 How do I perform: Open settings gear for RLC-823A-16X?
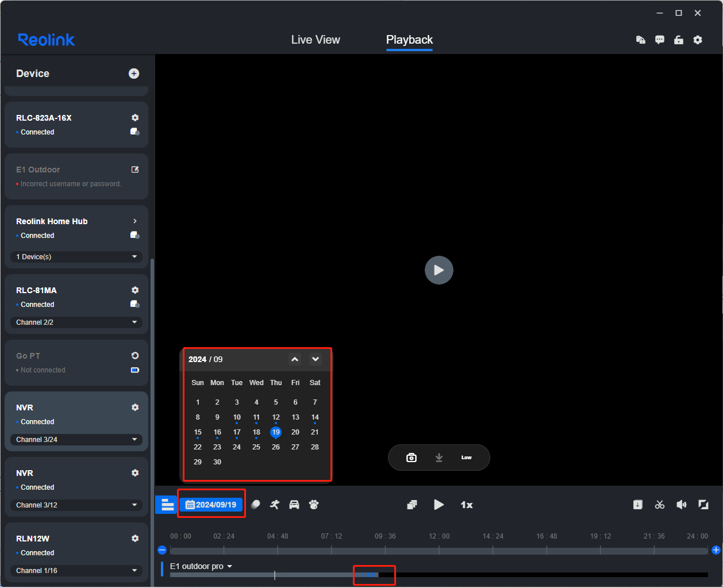[x=135, y=117]
